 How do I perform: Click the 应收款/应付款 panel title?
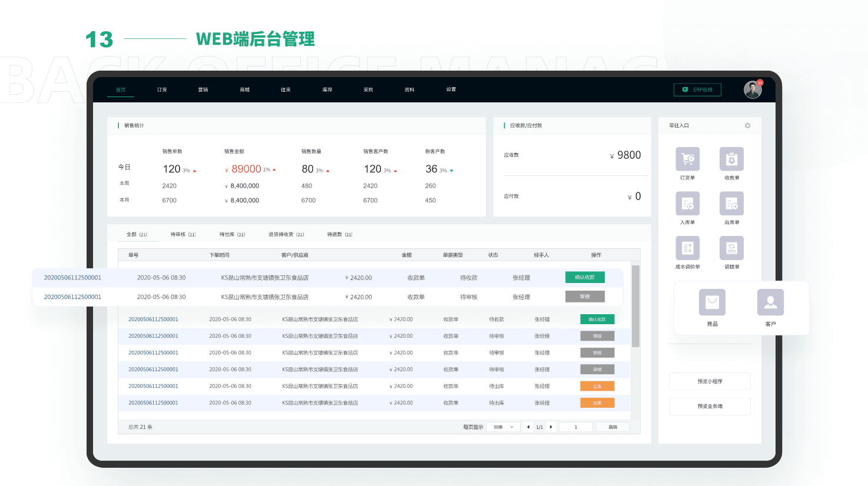pos(526,125)
